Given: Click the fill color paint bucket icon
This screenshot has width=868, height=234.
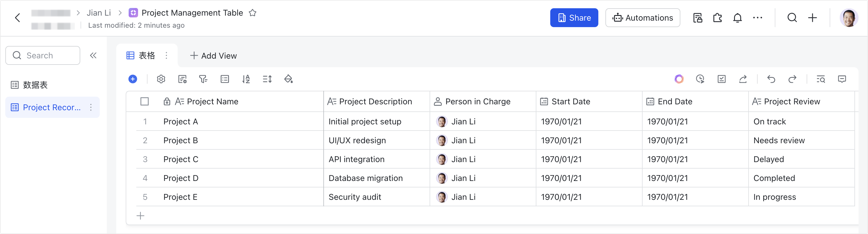Looking at the screenshot, I should [x=289, y=79].
